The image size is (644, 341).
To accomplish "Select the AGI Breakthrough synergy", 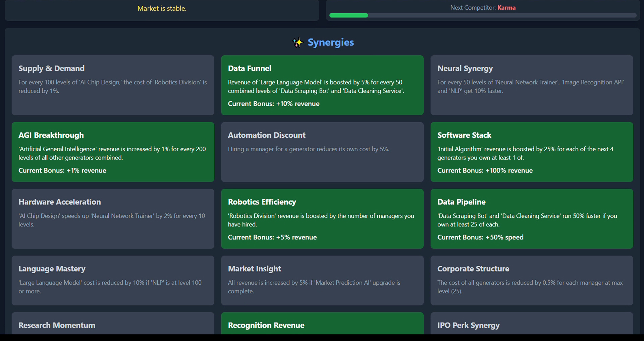I will pyautogui.click(x=113, y=152).
